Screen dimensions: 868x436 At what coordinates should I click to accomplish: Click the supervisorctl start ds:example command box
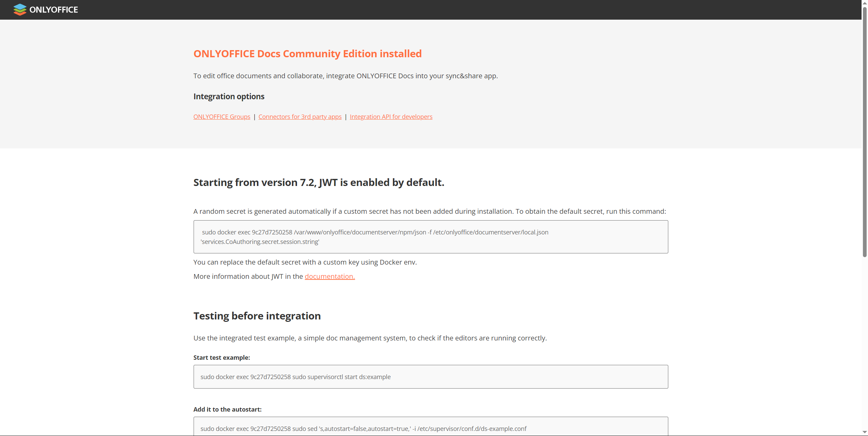431,377
